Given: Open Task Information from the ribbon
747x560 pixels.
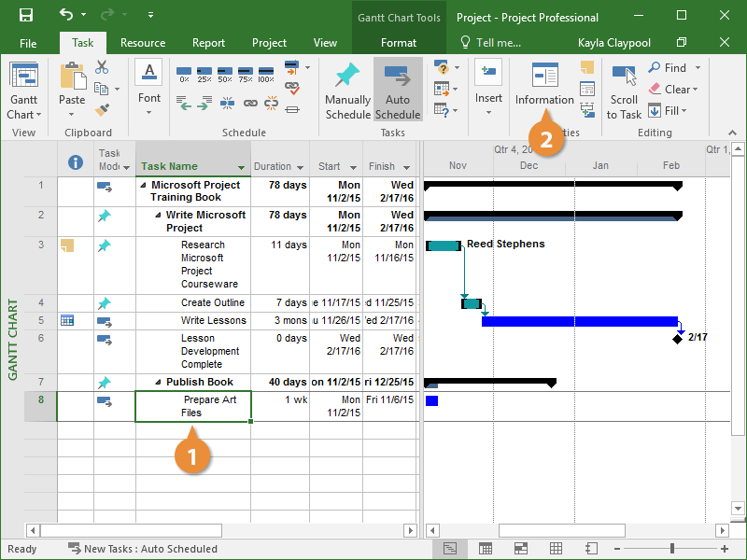Looking at the screenshot, I should (x=544, y=84).
